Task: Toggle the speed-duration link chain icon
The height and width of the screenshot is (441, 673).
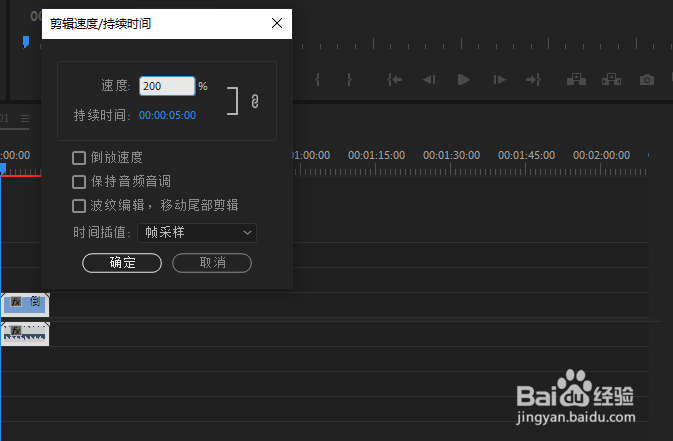Action: [255, 101]
